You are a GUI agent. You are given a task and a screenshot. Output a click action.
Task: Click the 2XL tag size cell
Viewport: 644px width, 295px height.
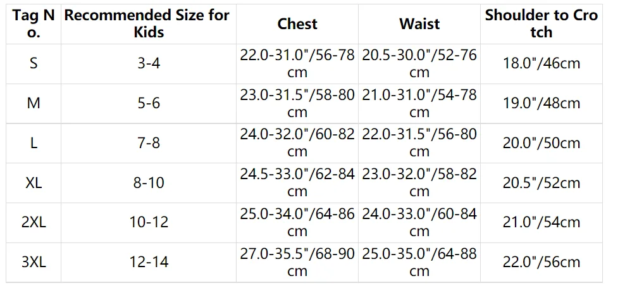(34, 223)
